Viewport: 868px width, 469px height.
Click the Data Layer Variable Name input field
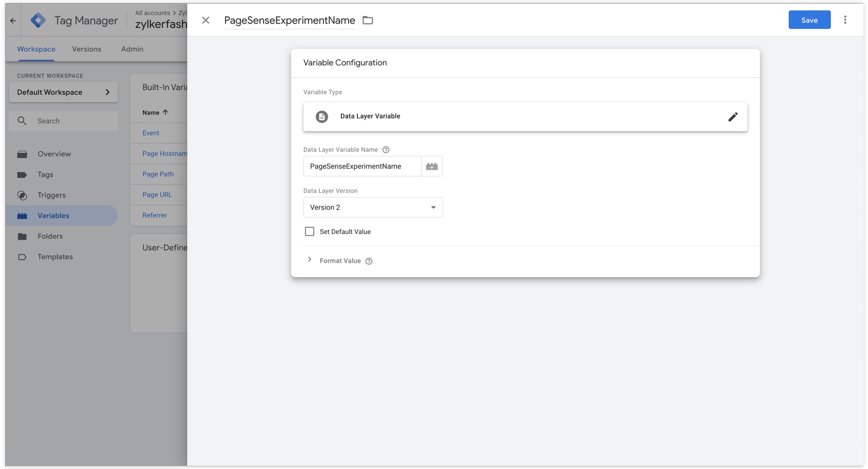point(363,167)
